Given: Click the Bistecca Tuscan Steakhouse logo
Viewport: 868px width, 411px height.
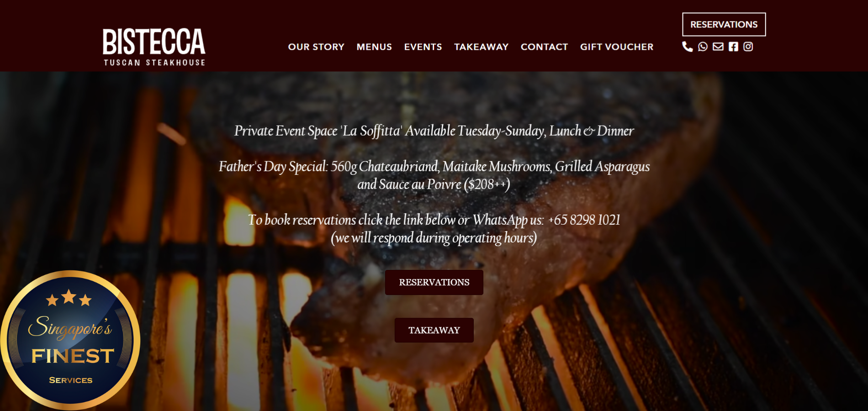Looking at the screenshot, I should (154, 47).
